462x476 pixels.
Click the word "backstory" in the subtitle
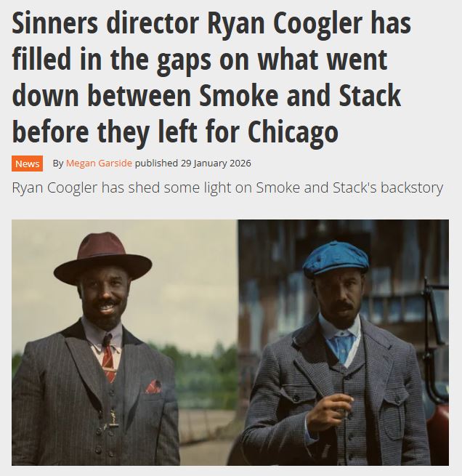tap(412, 187)
